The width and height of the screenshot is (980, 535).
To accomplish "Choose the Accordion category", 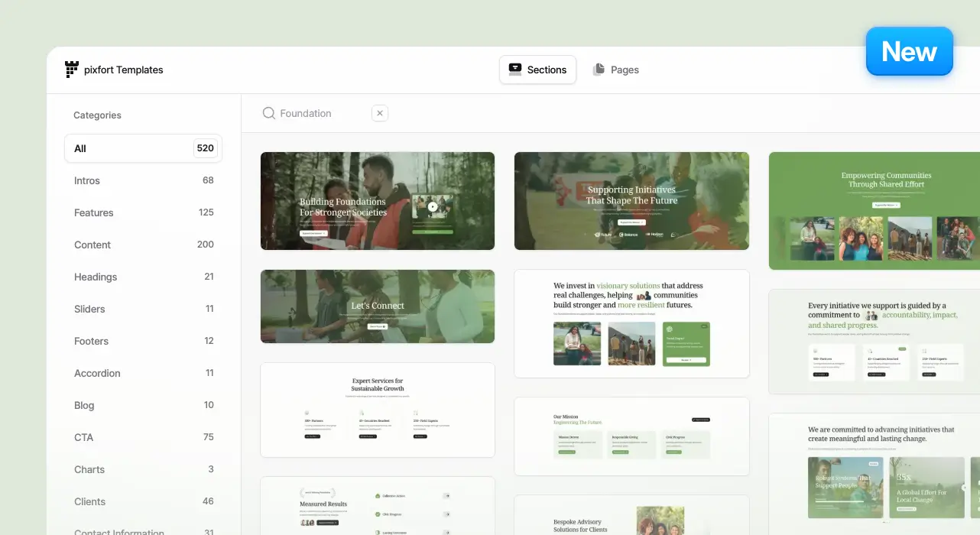I will [x=143, y=373].
